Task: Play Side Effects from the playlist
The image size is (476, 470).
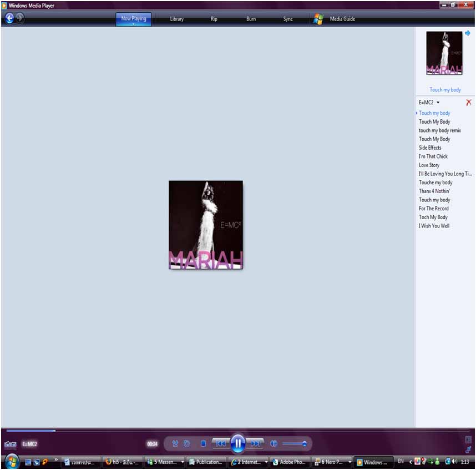Action: (430, 148)
